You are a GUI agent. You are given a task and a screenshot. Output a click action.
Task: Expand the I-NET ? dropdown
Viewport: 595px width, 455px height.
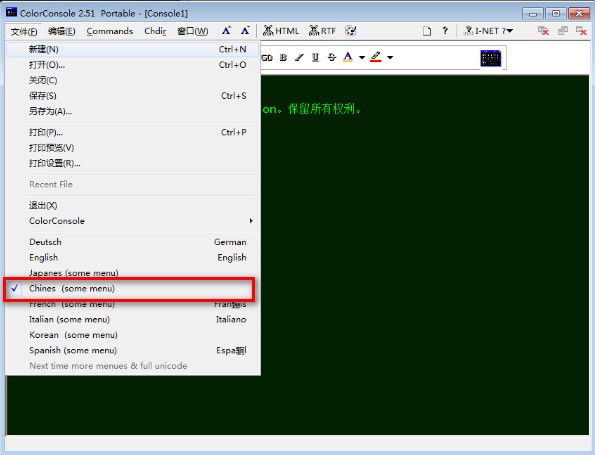tap(489, 31)
